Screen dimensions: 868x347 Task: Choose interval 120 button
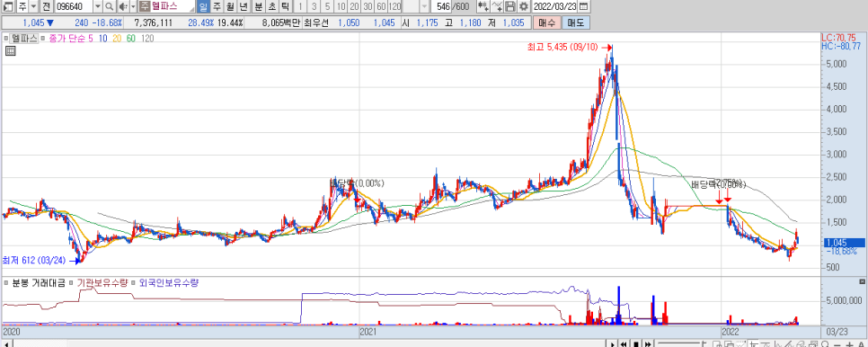pyautogui.click(x=394, y=6)
